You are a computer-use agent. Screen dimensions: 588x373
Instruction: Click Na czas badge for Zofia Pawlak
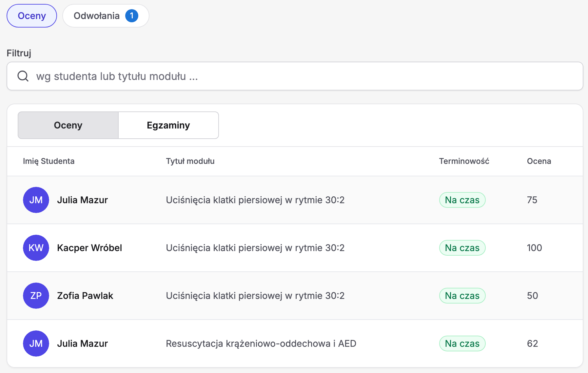[x=462, y=296]
